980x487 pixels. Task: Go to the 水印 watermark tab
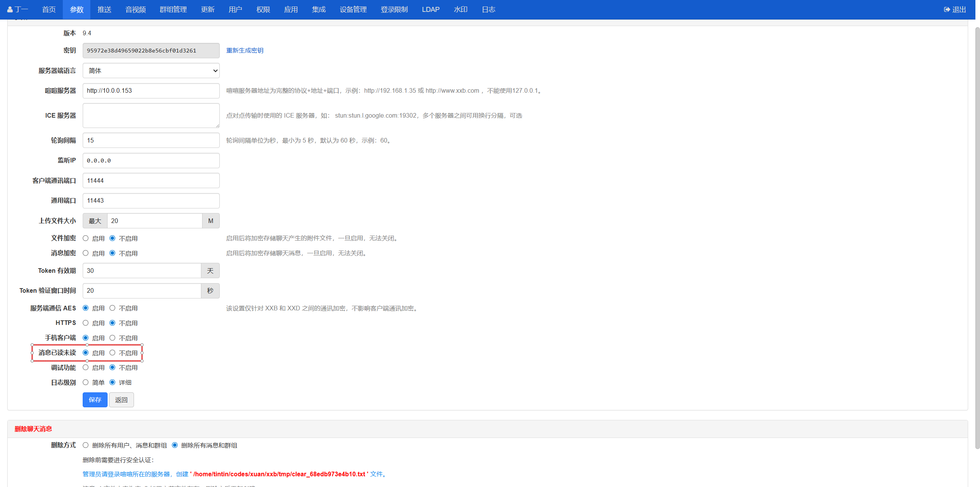(x=460, y=10)
